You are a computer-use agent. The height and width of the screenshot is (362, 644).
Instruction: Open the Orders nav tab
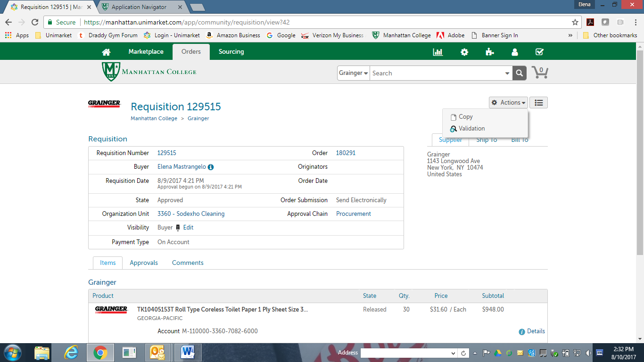tap(191, 52)
